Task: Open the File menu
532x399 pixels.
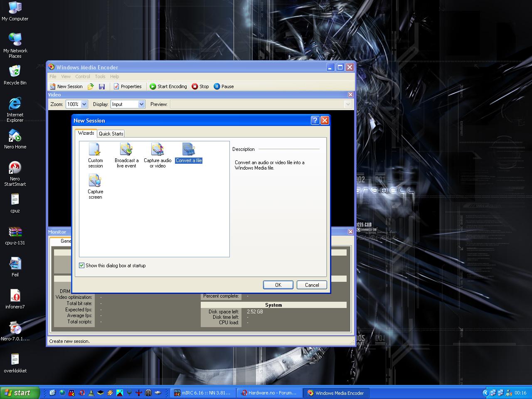Action: pos(53,76)
